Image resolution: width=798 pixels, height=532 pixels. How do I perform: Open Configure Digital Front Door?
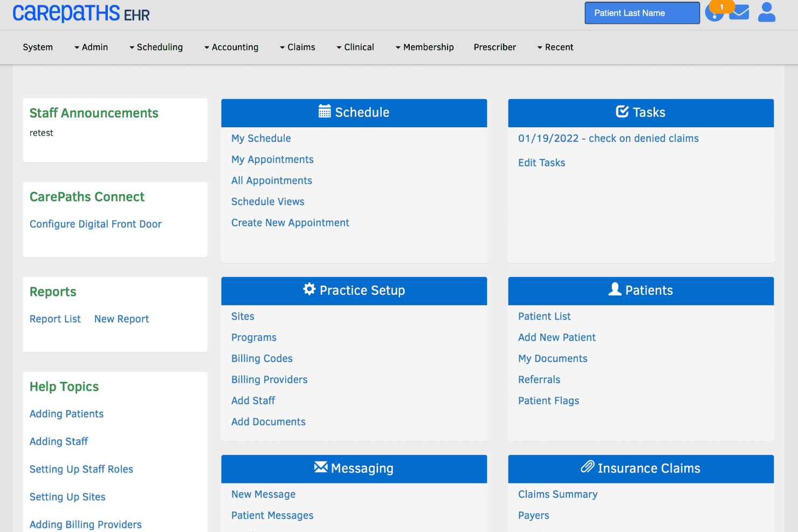(x=95, y=224)
